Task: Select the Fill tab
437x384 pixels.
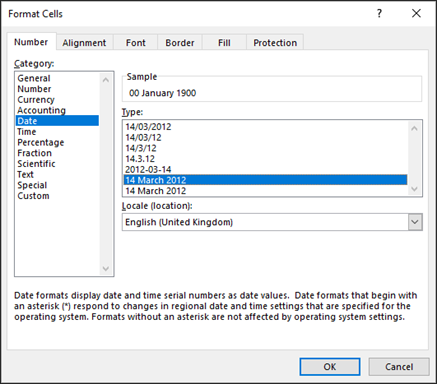Action: click(224, 43)
